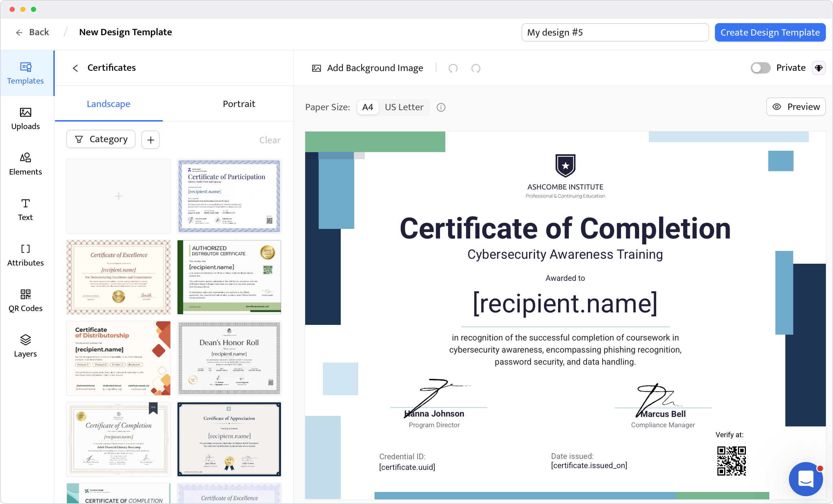Switch to the Landscape tab

coord(108,104)
